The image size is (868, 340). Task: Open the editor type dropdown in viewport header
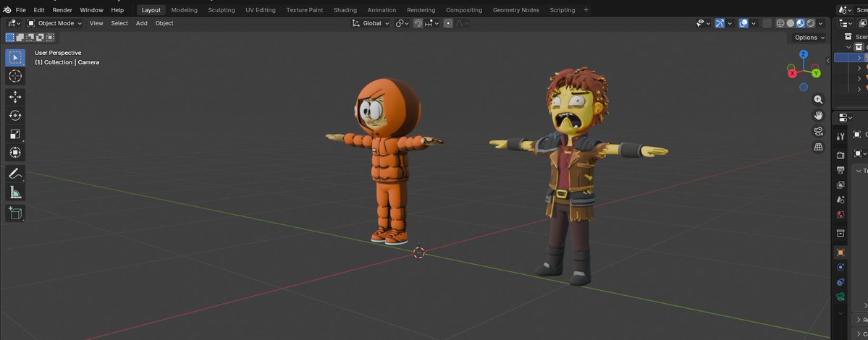[14, 23]
